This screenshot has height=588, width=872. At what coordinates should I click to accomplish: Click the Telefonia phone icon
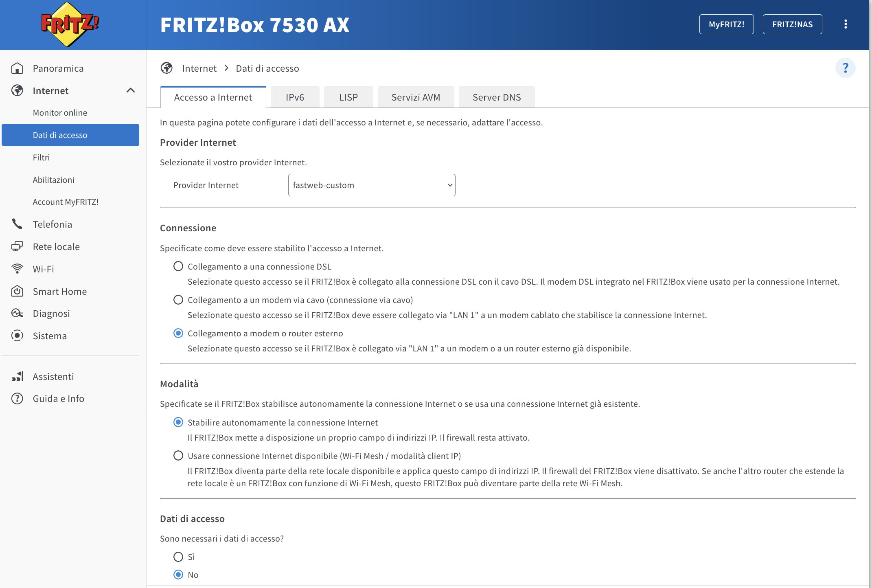point(17,224)
